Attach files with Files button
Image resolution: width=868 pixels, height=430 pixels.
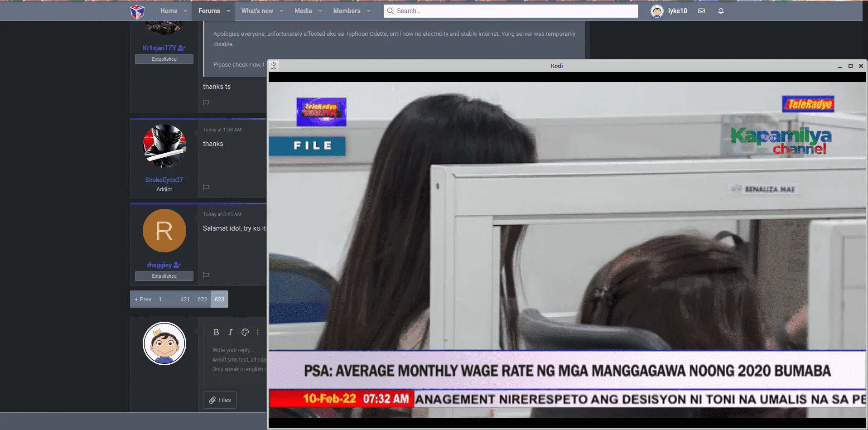click(220, 400)
